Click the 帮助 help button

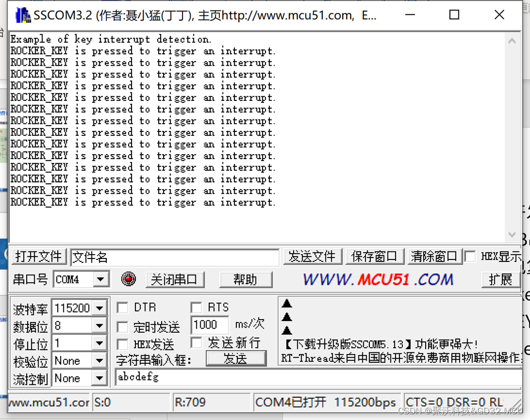click(245, 280)
